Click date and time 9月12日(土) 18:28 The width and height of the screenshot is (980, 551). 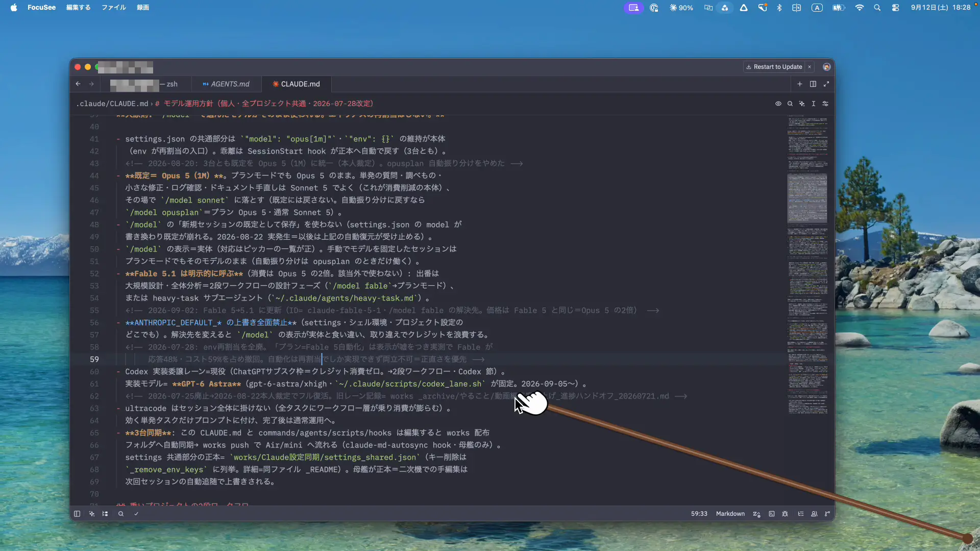(941, 8)
